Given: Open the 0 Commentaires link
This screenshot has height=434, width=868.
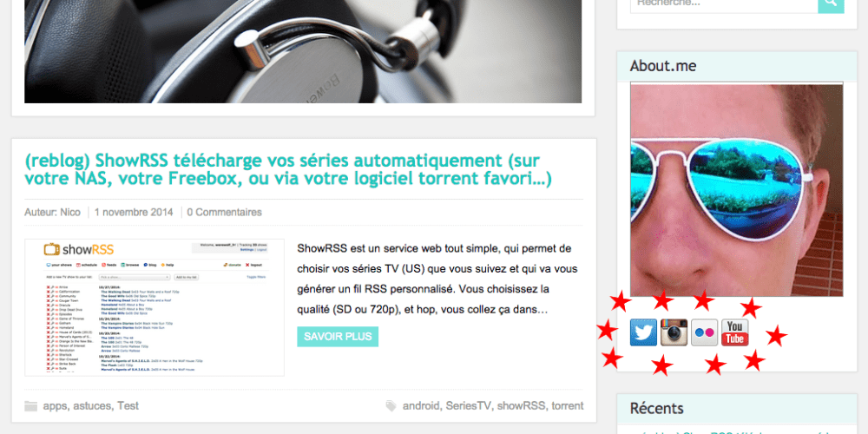Looking at the screenshot, I should pos(224,212).
